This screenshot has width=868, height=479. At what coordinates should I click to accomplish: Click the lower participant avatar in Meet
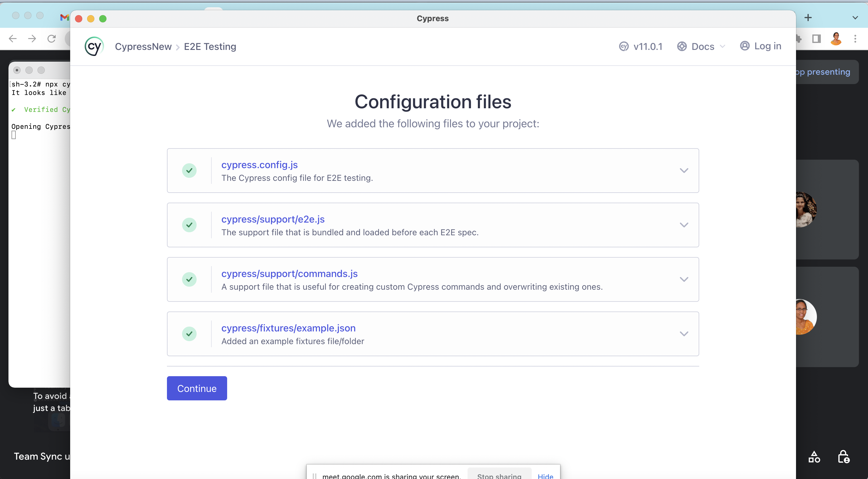tap(806, 317)
